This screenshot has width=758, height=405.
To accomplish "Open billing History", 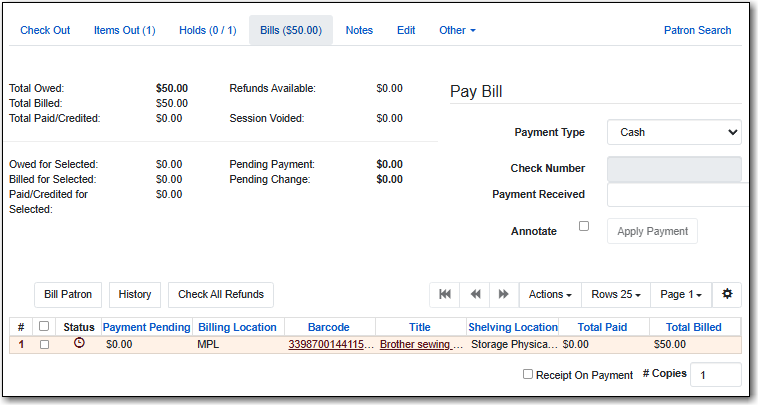I will [x=135, y=294].
